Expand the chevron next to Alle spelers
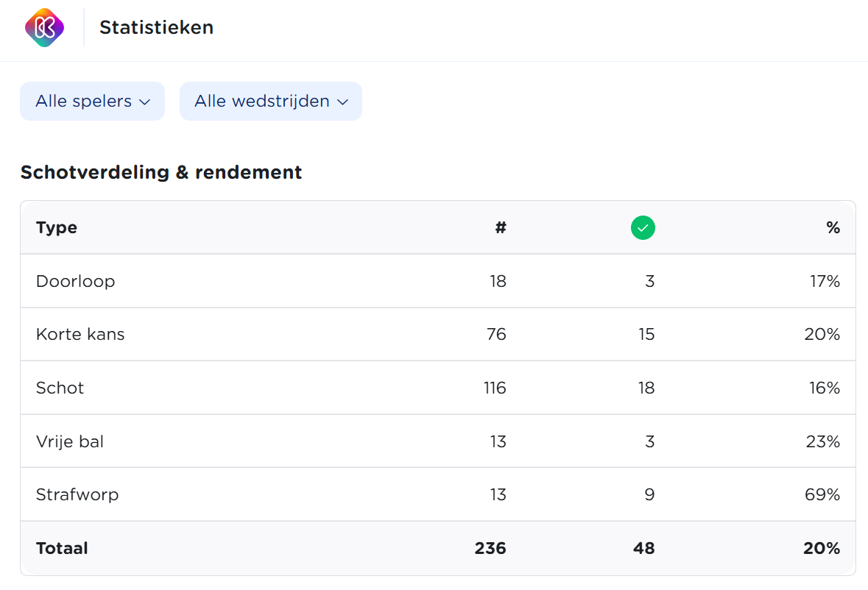Viewport: 868px width, 590px height. 146,102
